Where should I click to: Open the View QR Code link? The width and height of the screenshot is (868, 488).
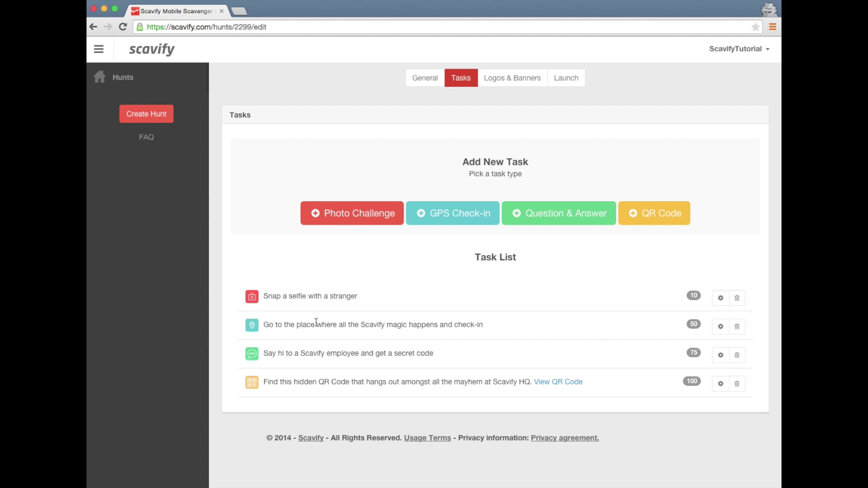pos(559,381)
